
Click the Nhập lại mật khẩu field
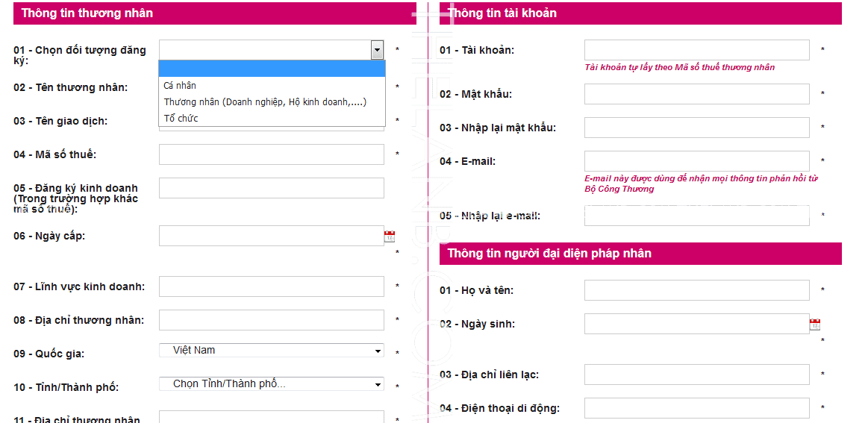(x=696, y=128)
